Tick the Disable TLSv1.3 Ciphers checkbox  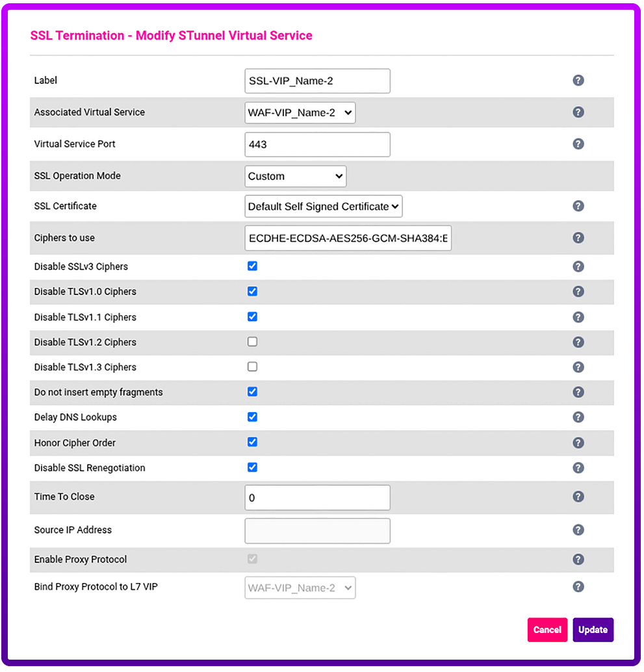pyautogui.click(x=253, y=367)
